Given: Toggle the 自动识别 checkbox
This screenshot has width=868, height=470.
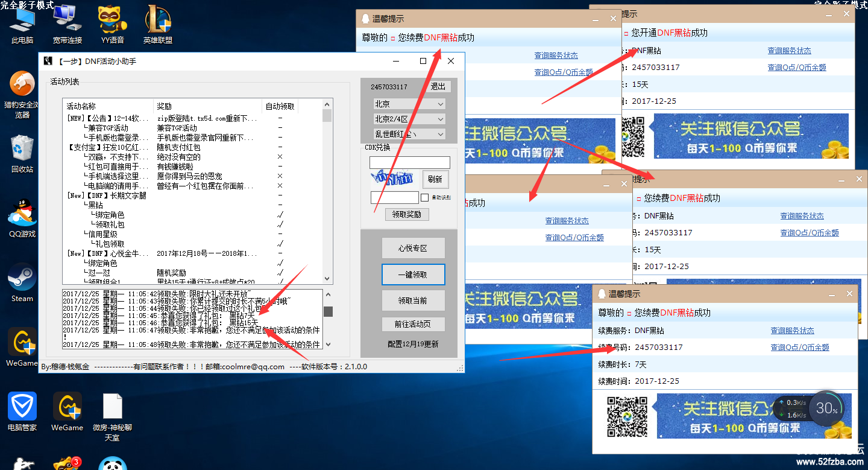Looking at the screenshot, I should coord(425,197).
